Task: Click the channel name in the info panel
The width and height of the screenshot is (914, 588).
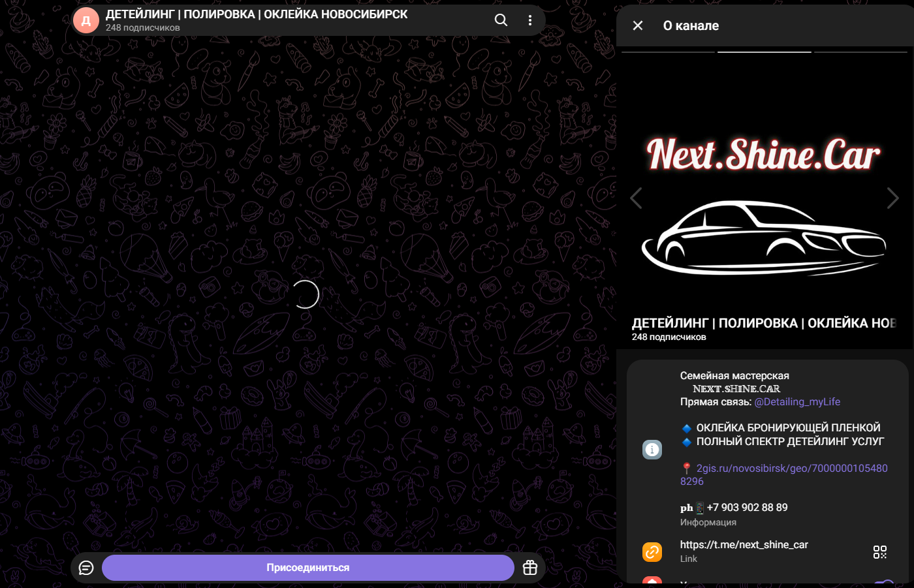Action: pos(764,323)
